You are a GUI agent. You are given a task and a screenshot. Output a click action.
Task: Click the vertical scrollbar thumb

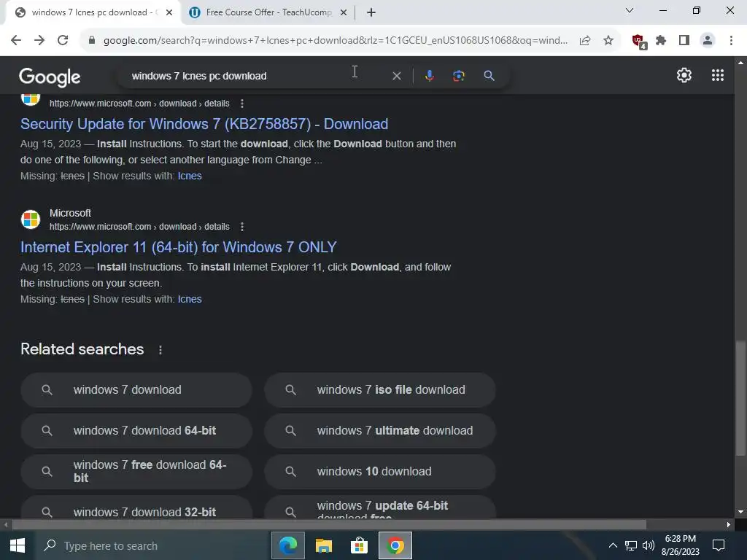point(740,398)
